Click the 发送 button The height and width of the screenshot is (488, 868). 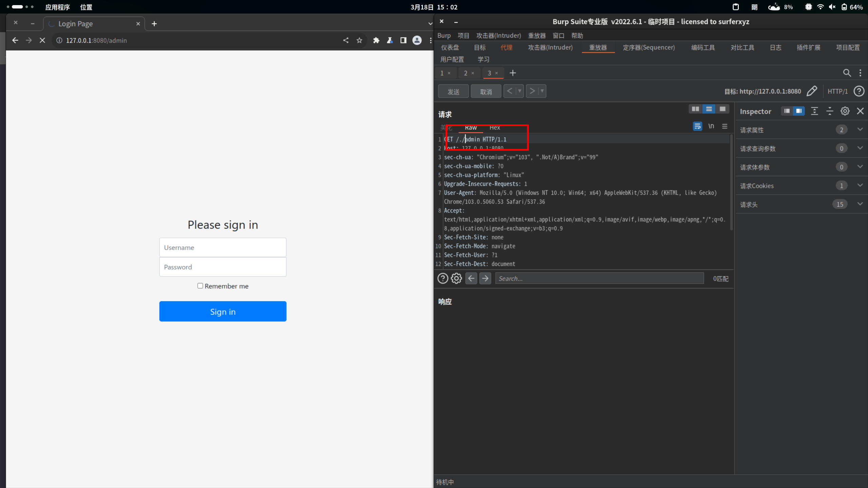(453, 91)
